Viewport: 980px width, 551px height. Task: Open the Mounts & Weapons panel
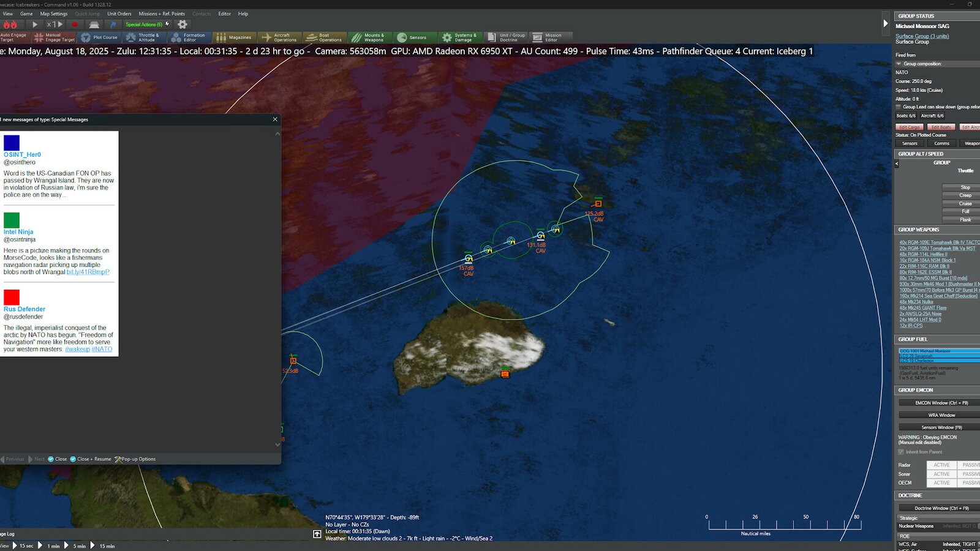pos(370,37)
